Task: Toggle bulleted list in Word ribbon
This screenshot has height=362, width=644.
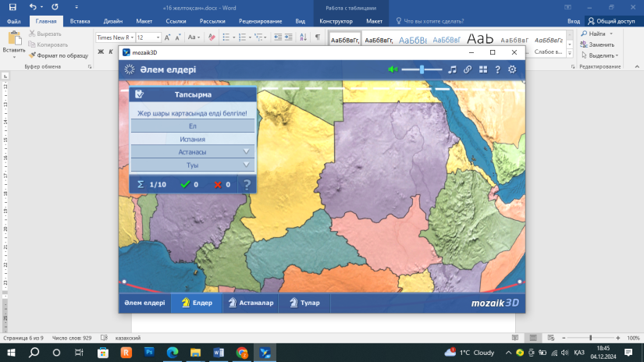Action: point(226,37)
